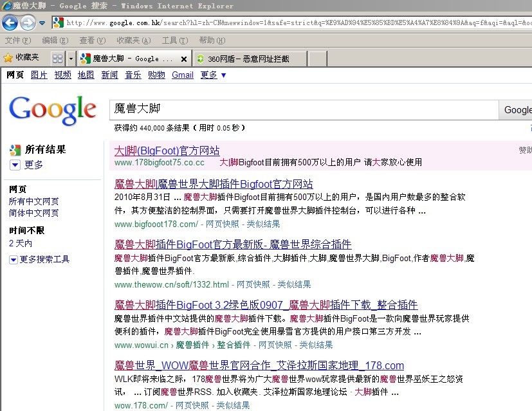
Task: Open 网页快照 for thewow.cn result
Action: 253,284
